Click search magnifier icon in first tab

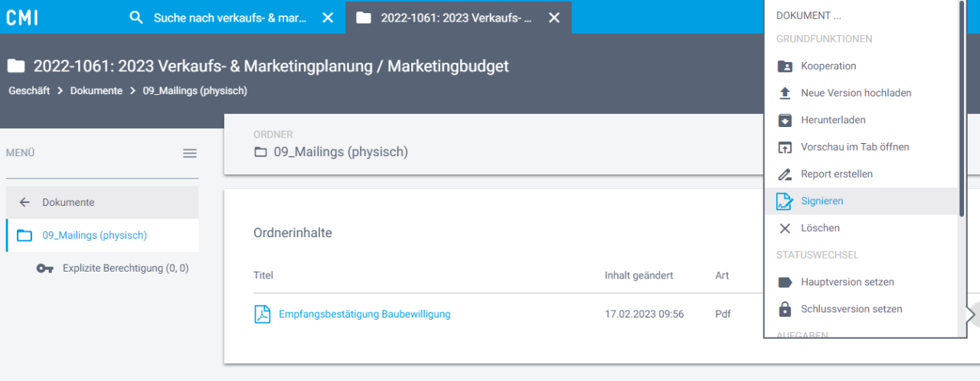(x=136, y=17)
